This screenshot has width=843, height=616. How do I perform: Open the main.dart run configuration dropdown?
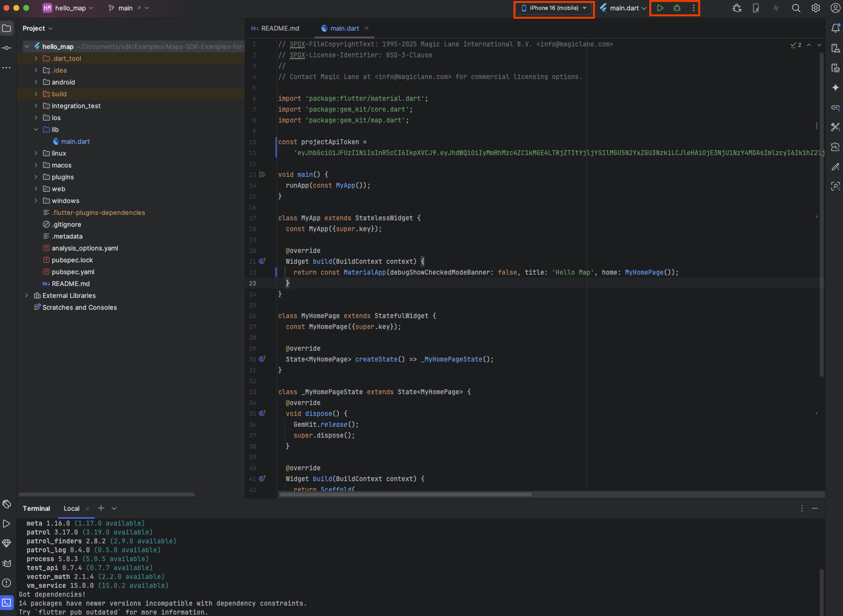point(623,8)
